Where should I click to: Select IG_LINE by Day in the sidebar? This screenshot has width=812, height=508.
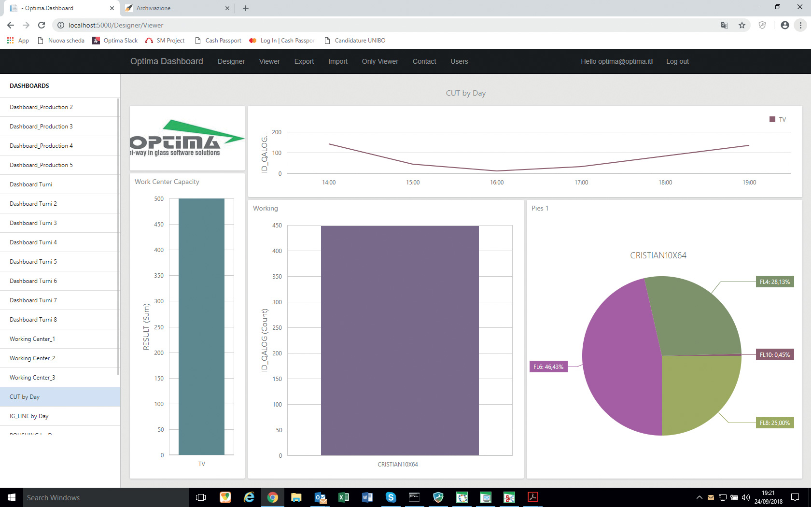(60, 416)
